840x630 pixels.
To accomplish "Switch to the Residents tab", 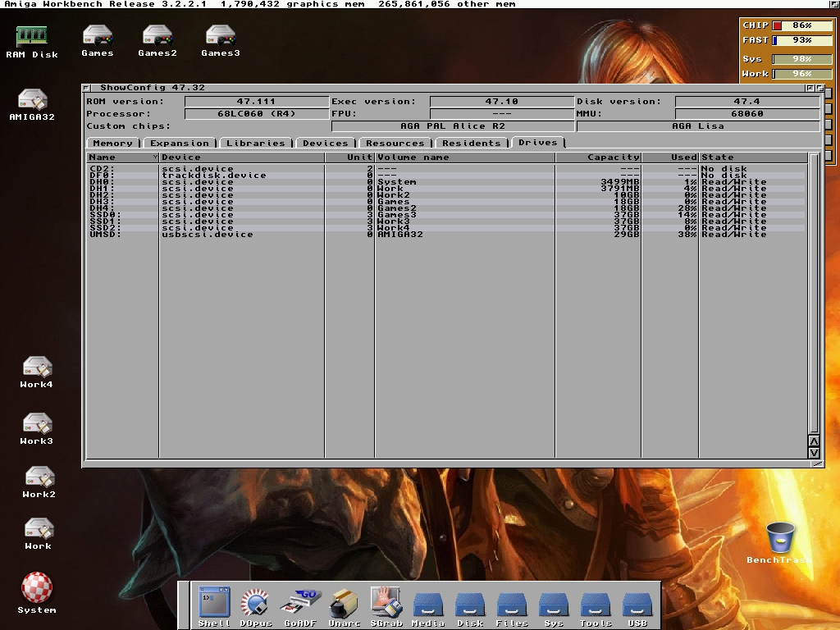I will [x=472, y=143].
